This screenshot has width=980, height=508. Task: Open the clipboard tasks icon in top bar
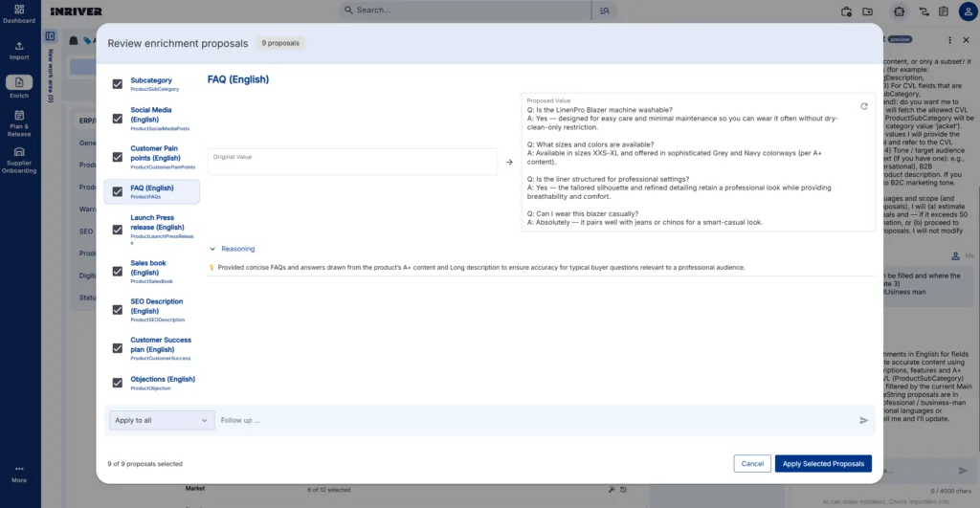[944, 11]
